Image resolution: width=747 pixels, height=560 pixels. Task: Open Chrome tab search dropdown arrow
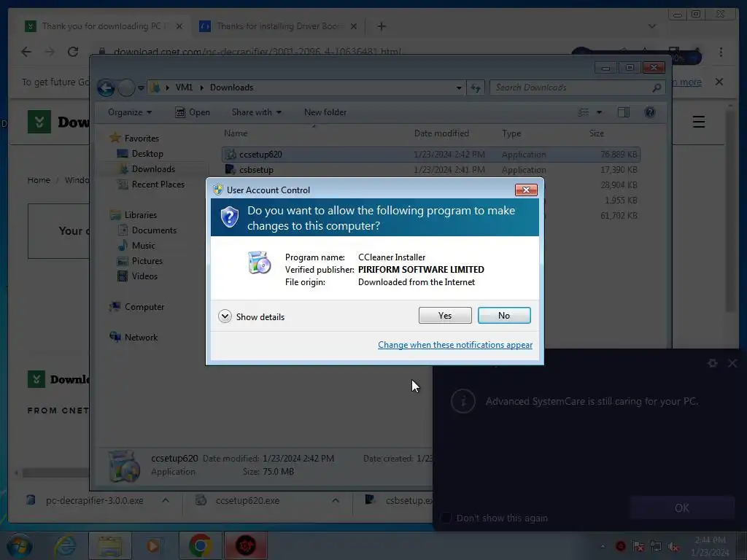tap(651, 26)
